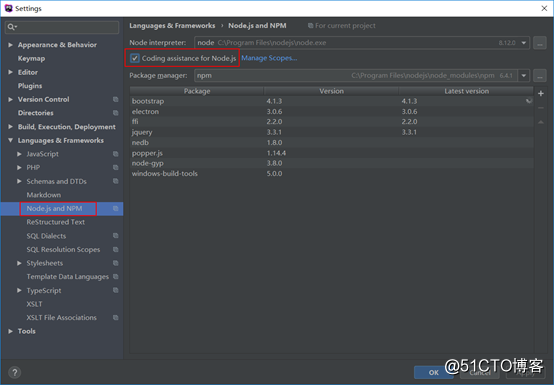Expand the Stylesheets subsection
554x385 pixels.
(x=19, y=263)
